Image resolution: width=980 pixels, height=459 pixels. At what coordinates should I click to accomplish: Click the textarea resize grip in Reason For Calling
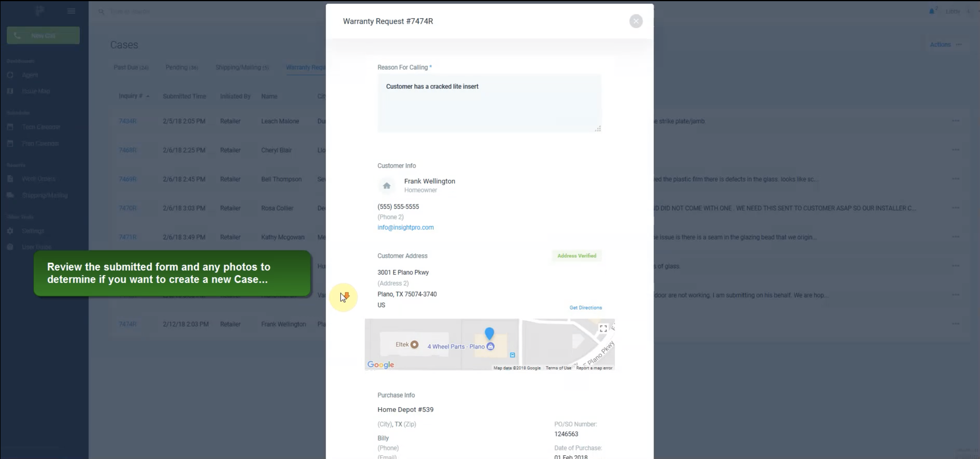coord(598,129)
